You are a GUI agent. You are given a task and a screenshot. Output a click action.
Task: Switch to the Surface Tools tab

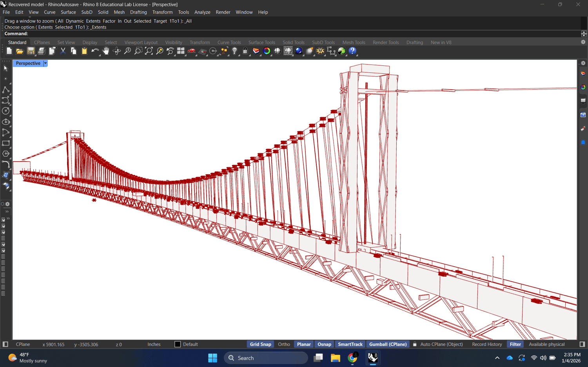point(261,42)
